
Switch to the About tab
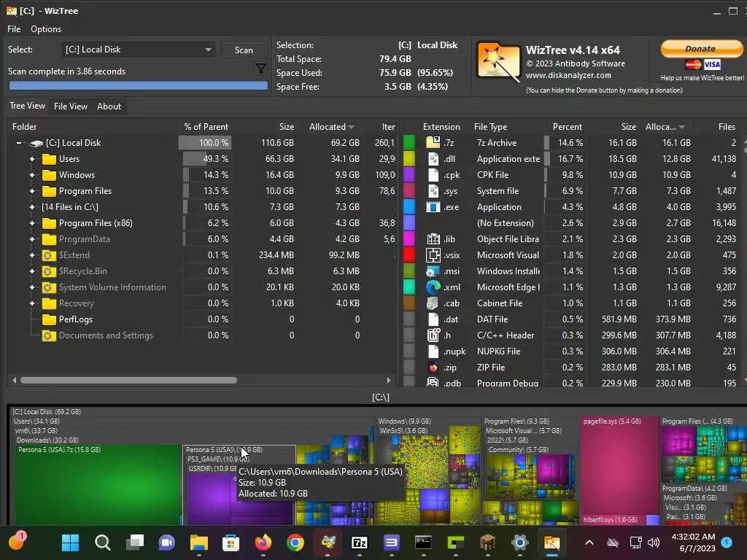(x=109, y=106)
